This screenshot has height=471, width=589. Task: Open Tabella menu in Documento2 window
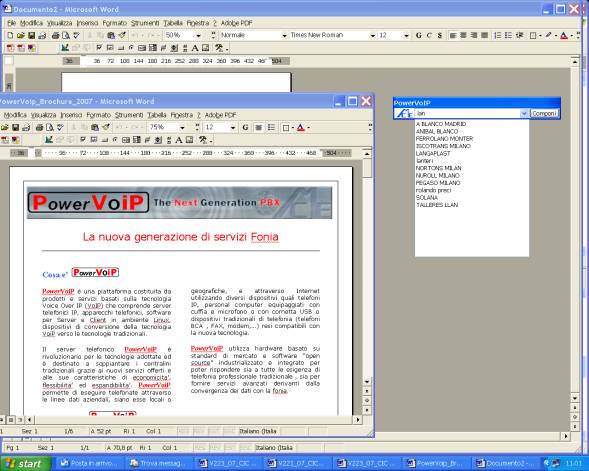pyautogui.click(x=173, y=23)
